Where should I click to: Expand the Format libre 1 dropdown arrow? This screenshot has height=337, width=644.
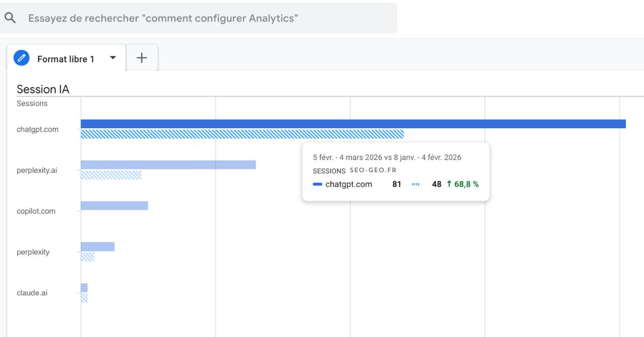pyautogui.click(x=113, y=58)
